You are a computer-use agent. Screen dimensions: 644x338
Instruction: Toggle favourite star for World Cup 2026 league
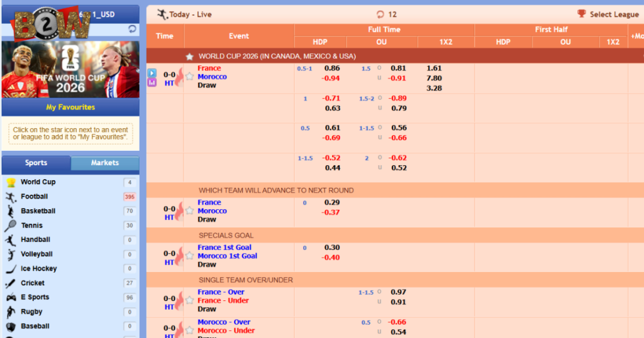click(189, 57)
